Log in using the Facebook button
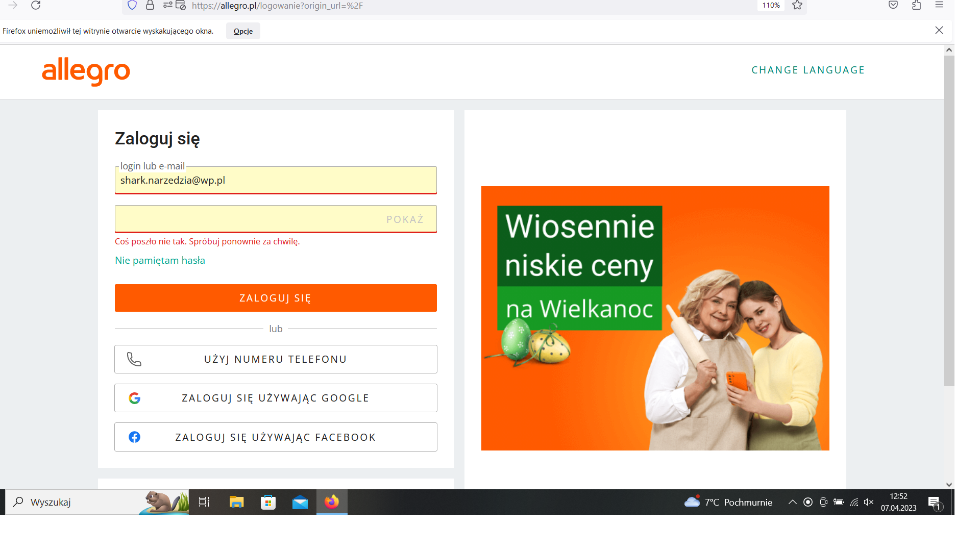The height and width of the screenshot is (551, 980). pyautogui.click(x=276, y=437)
